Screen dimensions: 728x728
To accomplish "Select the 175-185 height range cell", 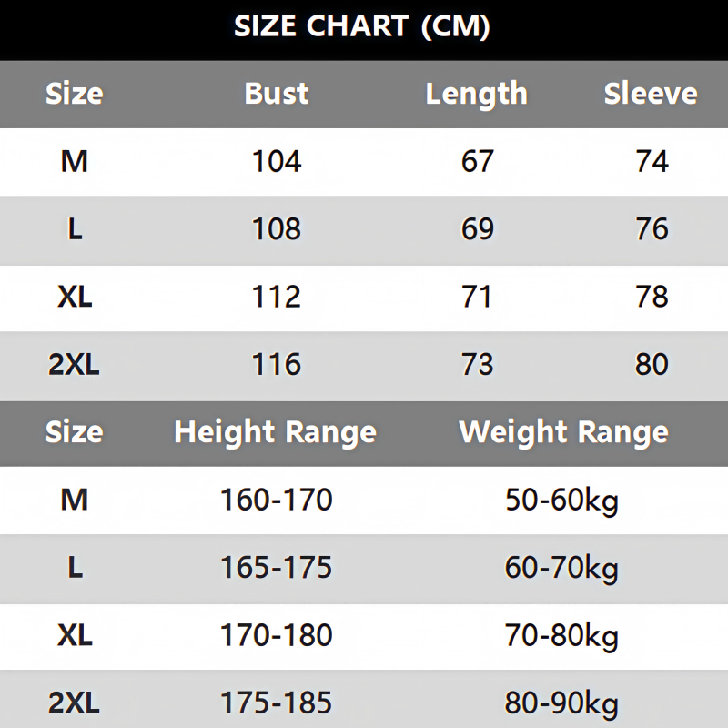I will coord(277,703).
